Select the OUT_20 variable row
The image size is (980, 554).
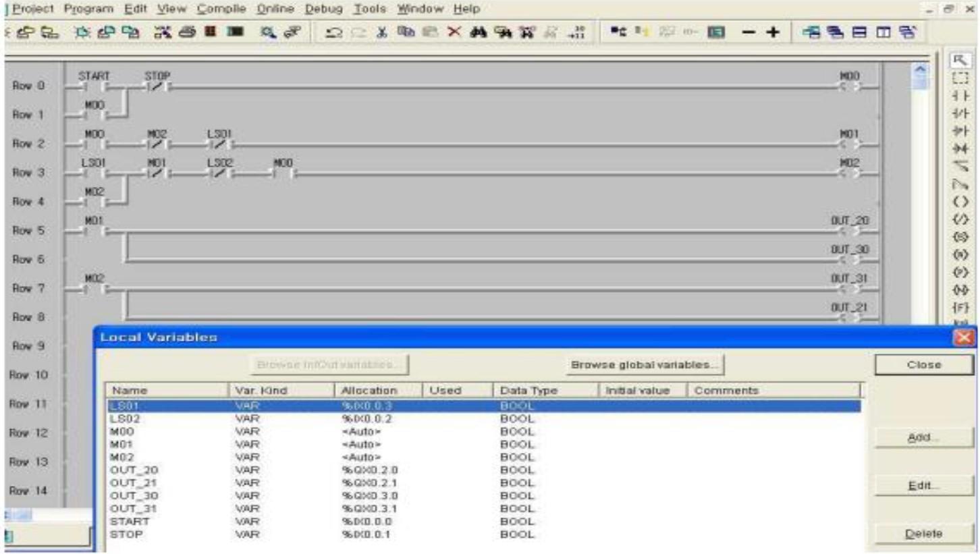[483, 470]
